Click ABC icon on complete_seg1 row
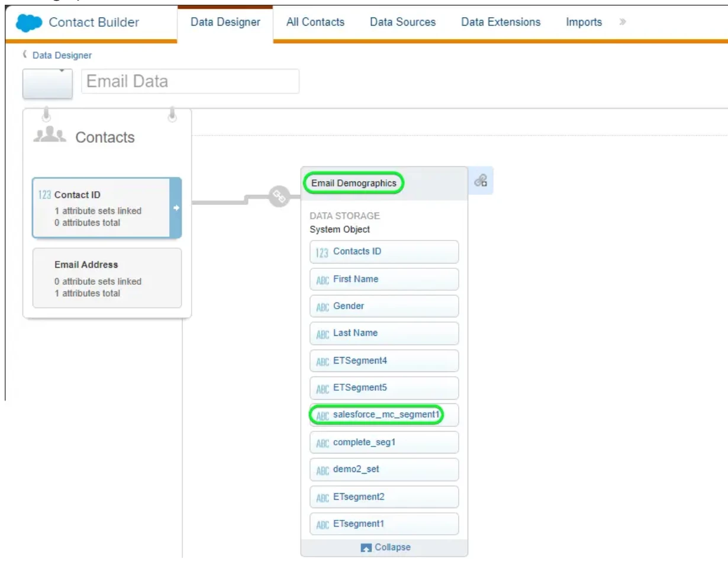The height and width of the screenshot is (578, 728). (323, 444)
